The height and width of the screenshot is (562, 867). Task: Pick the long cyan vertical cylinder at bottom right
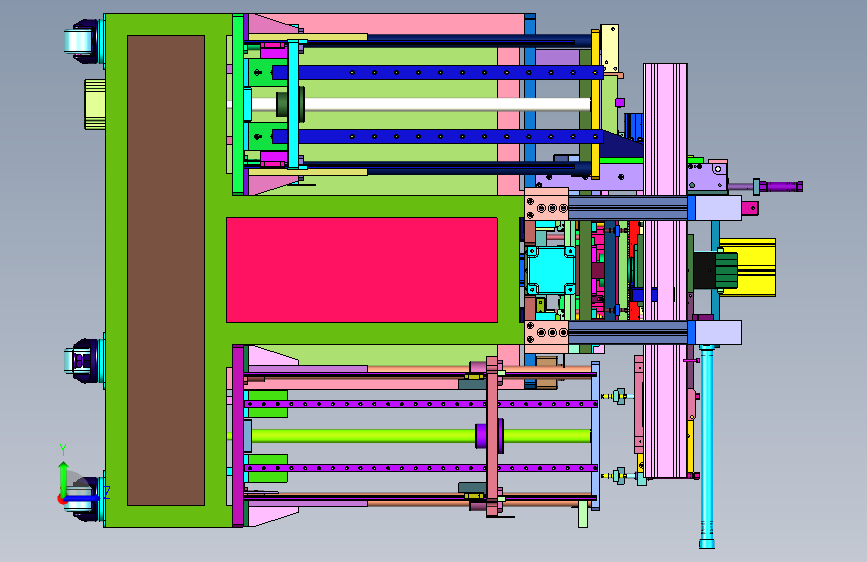707,445
